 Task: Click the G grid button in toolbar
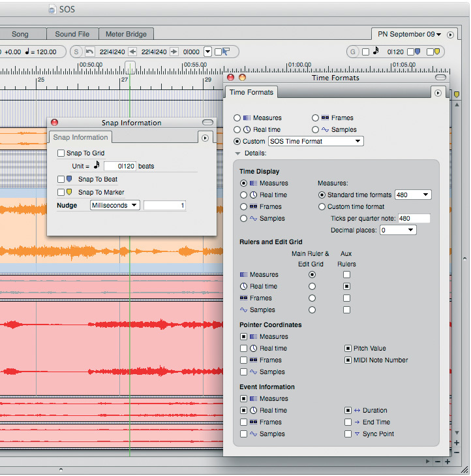[x=353, y=52]
